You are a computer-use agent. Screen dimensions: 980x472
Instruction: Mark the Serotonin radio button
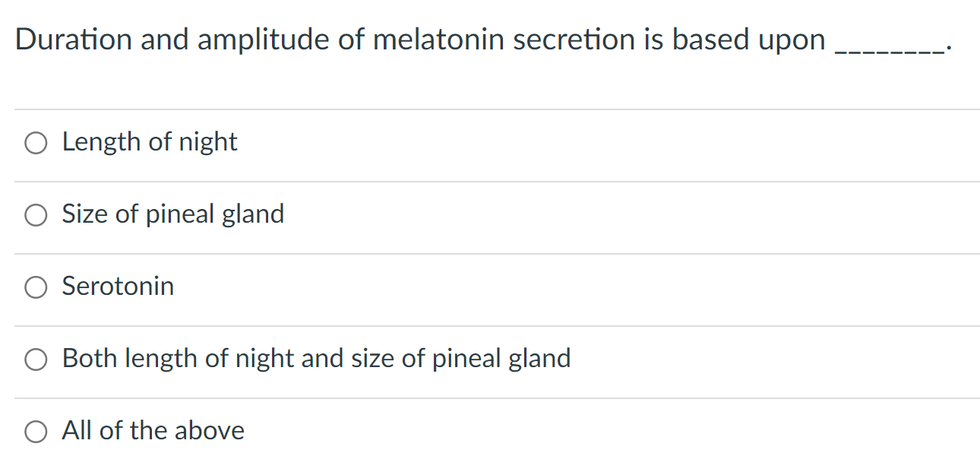click(x=36, y=287)
